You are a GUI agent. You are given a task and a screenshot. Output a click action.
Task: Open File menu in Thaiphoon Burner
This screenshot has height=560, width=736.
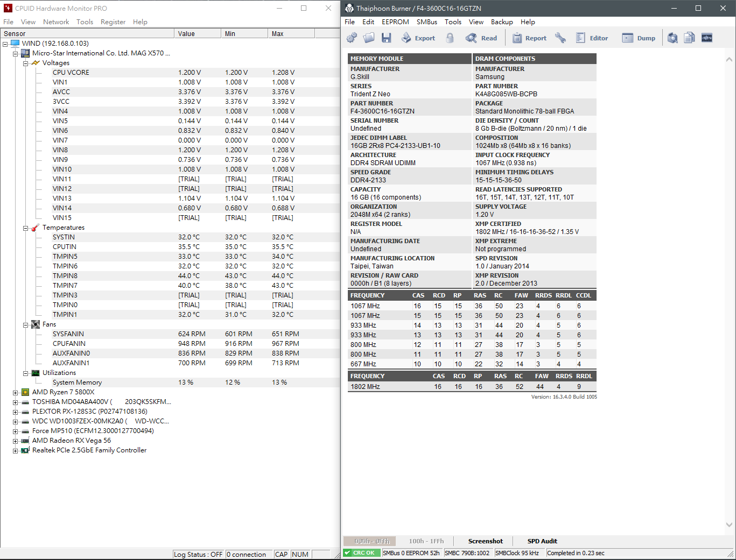[349, 22]
